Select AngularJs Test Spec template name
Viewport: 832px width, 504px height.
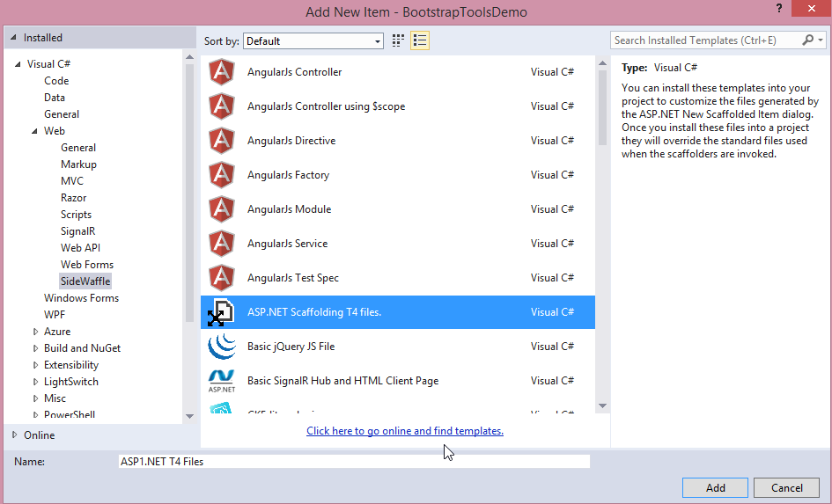293,278
